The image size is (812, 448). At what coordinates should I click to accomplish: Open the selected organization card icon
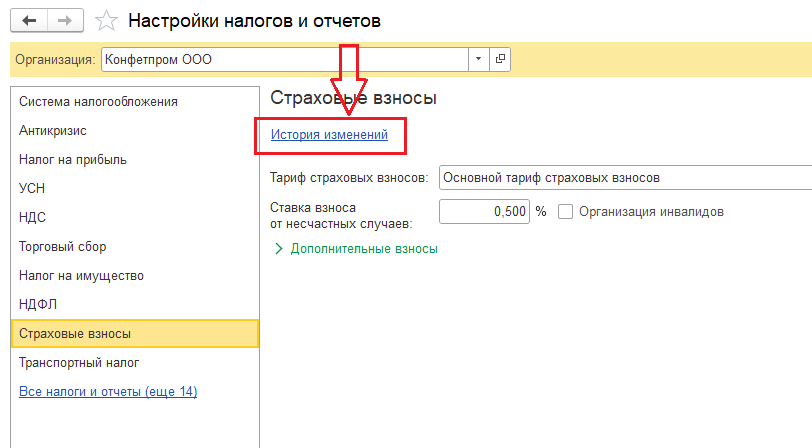coord(500,59)
